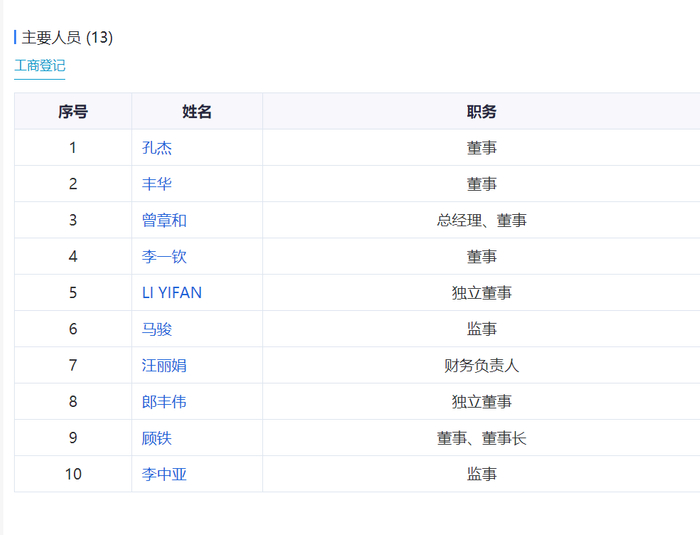
Task: Open the 郎丰伟 link
Action: (x=164, y=402)
